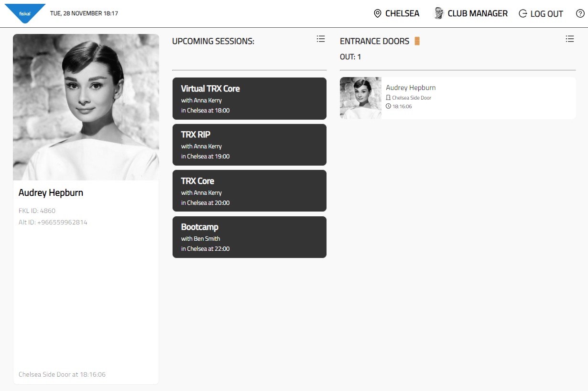Open the help question mark icon

(x=580, y=13)
